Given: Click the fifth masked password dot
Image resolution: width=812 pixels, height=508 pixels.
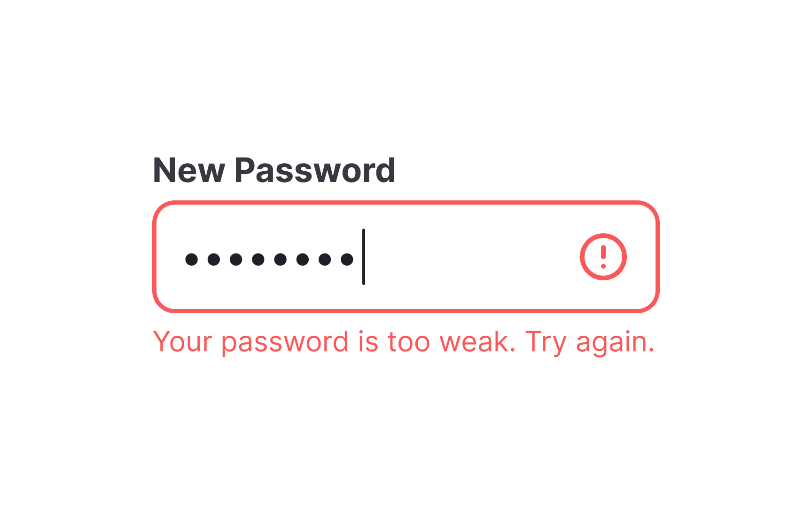Looking at the screenshot, I should pyautogui.click(x=281, y=259).
